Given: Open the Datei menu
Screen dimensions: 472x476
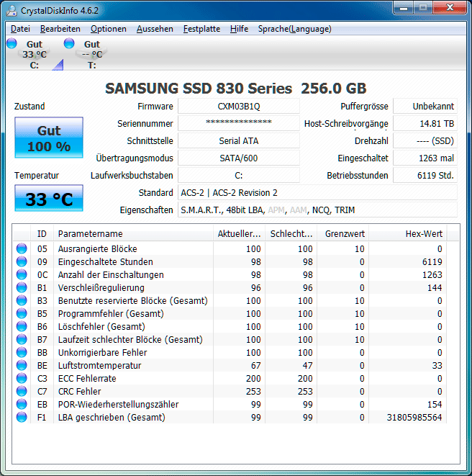Looking at the screenshot, I should [x=20, y=29].
